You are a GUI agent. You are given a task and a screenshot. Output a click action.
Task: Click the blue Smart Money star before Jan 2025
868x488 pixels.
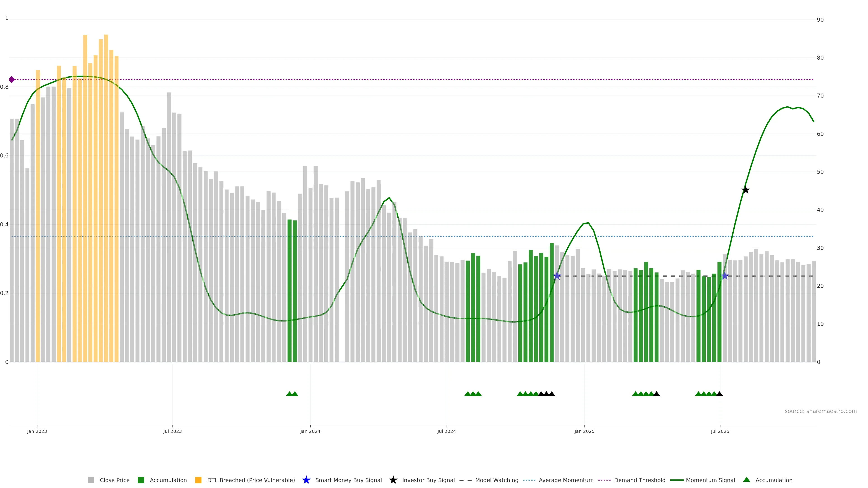point(557,276)
